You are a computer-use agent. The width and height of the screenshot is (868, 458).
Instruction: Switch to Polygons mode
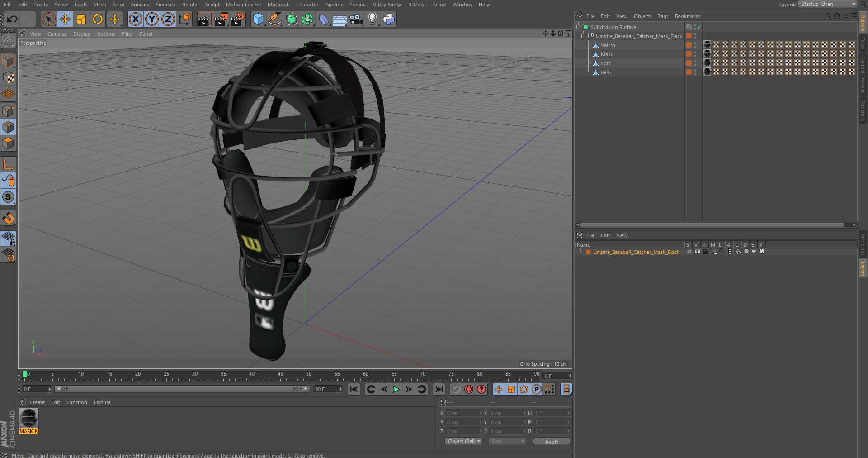coord(8,144)
